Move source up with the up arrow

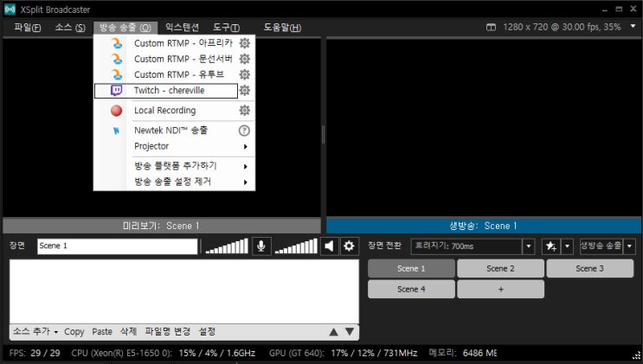334,332
